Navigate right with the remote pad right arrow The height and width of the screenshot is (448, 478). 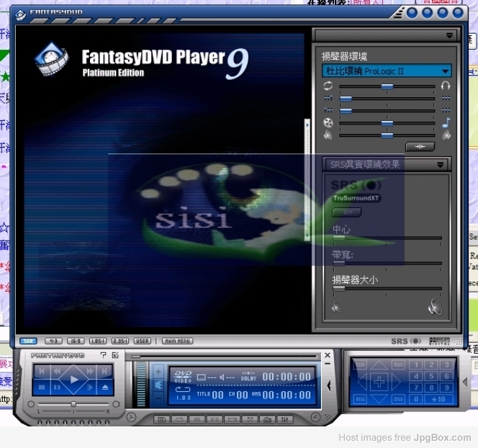coord(396,382)
